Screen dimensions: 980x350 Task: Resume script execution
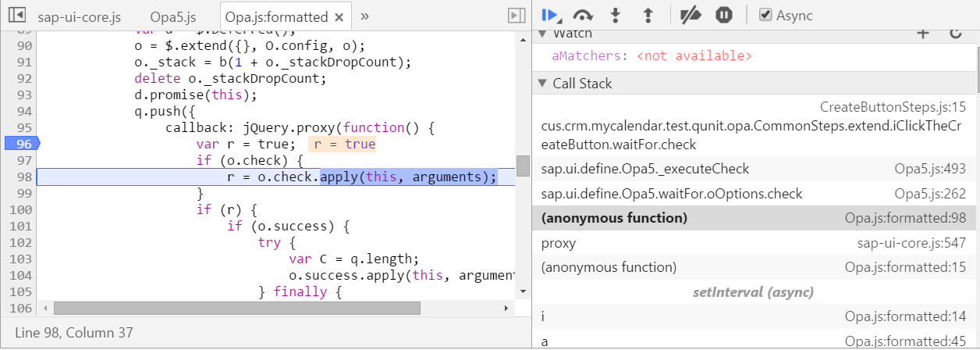551,15
